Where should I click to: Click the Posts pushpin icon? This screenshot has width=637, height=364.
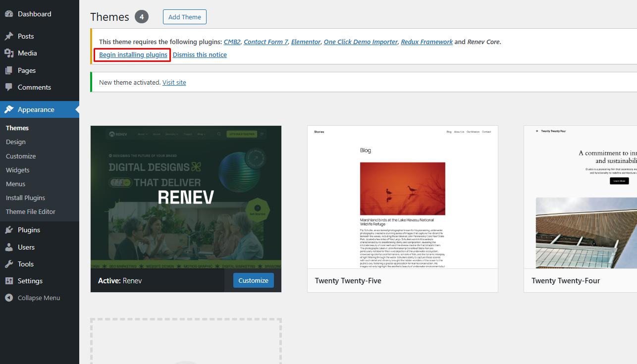(9, 36)
